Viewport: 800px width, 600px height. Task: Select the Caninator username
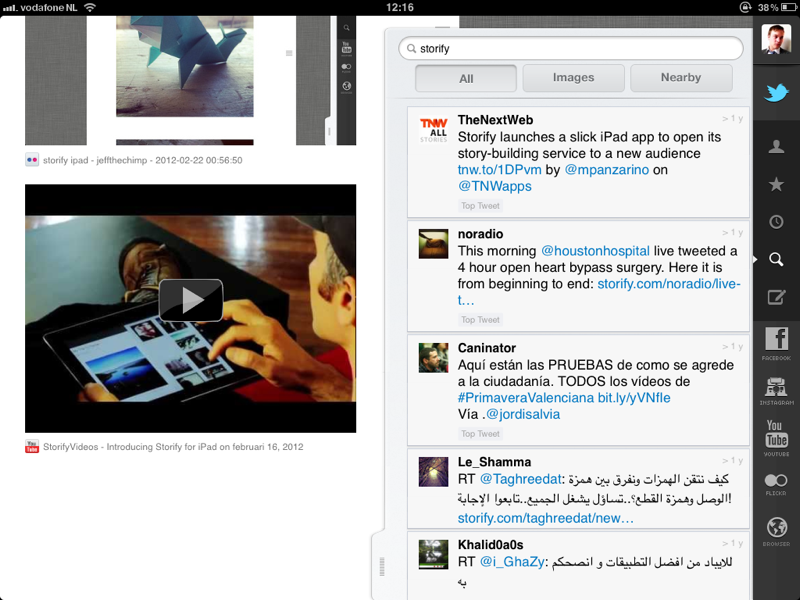(x=486, y=348)
